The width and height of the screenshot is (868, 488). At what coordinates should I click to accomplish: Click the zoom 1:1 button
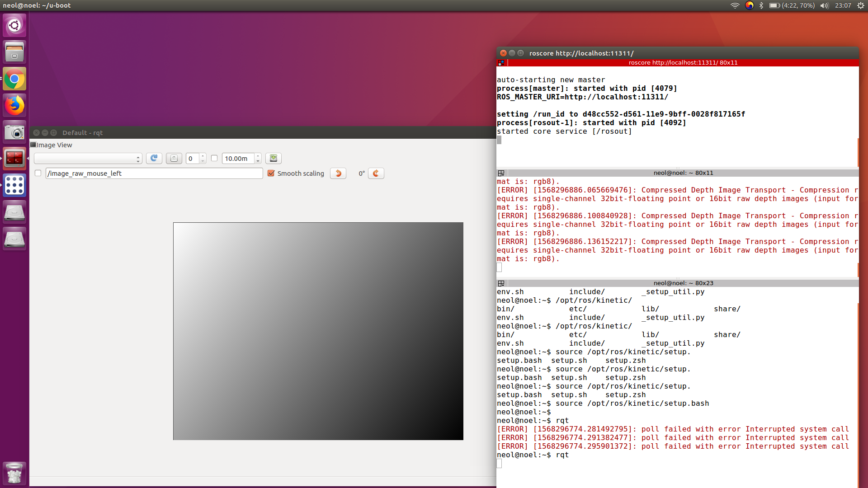click(174, 158)
